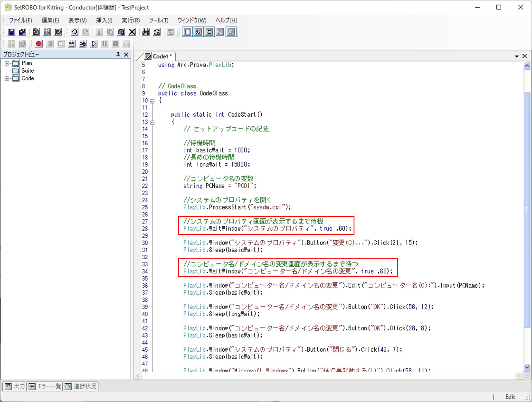Open the 表示(V) menu
532x402 pixels.
tap(77, 20)
